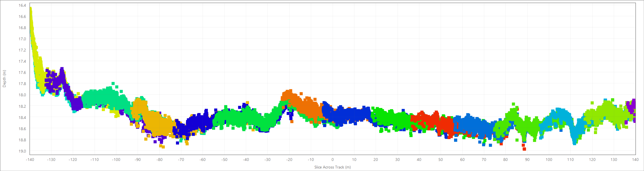Click the 16.4 depth axis tick label
The width and height of the screenshot is (644, 171).
[x=22, y=5]
